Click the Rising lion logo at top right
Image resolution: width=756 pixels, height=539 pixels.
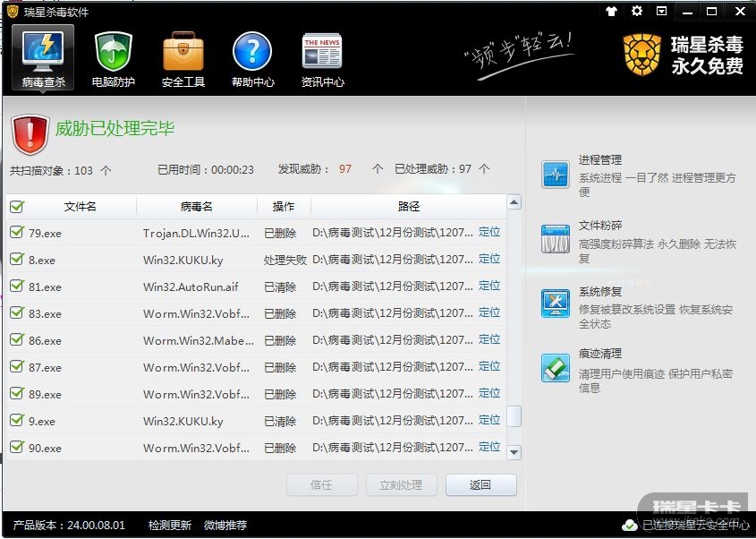tap(641, 55)
